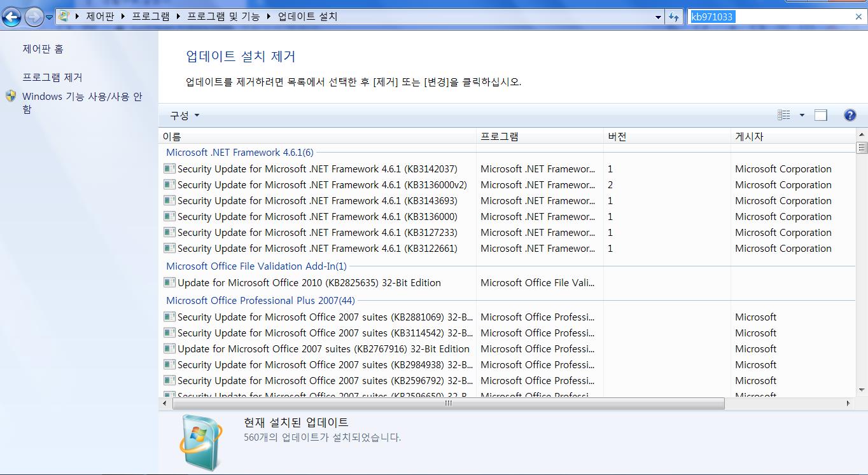Click icon of KB3142037 update

tap(169, 169)
